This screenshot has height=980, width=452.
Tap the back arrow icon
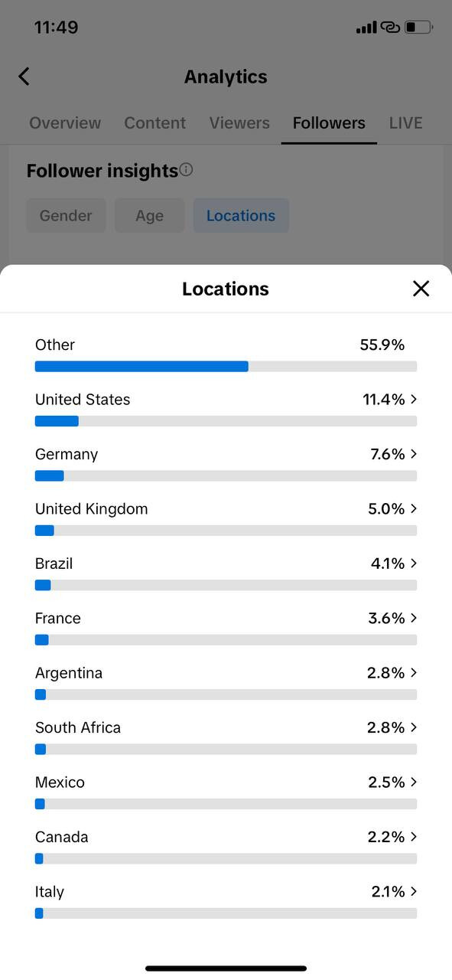tap(24, 77)
